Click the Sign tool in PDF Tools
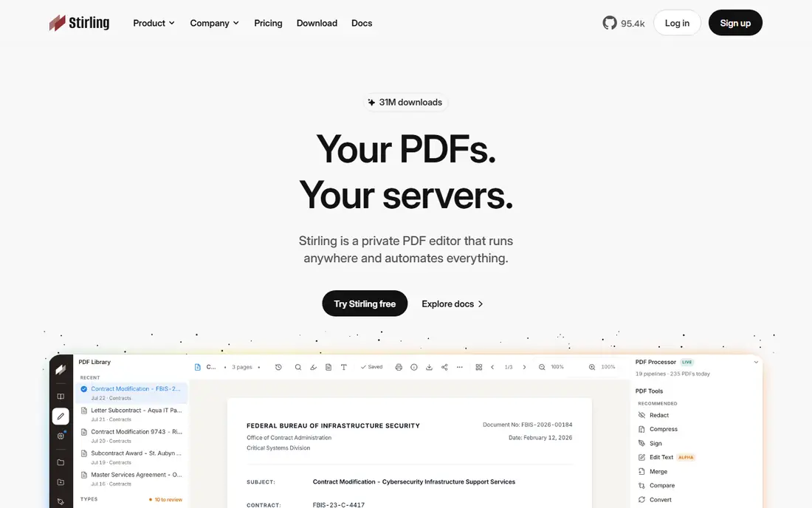The image size is (812, 508). pyautogui.click(x=650, y=443)
